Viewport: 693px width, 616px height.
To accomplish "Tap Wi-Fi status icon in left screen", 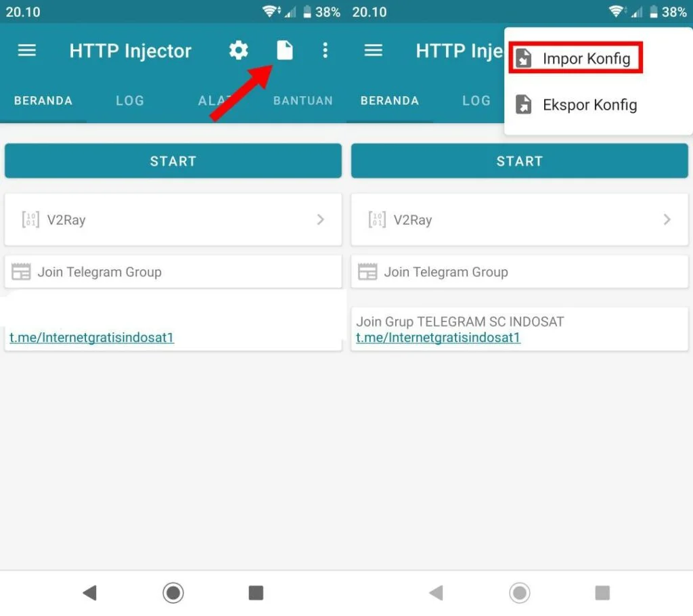I will (x=271, y=12).
